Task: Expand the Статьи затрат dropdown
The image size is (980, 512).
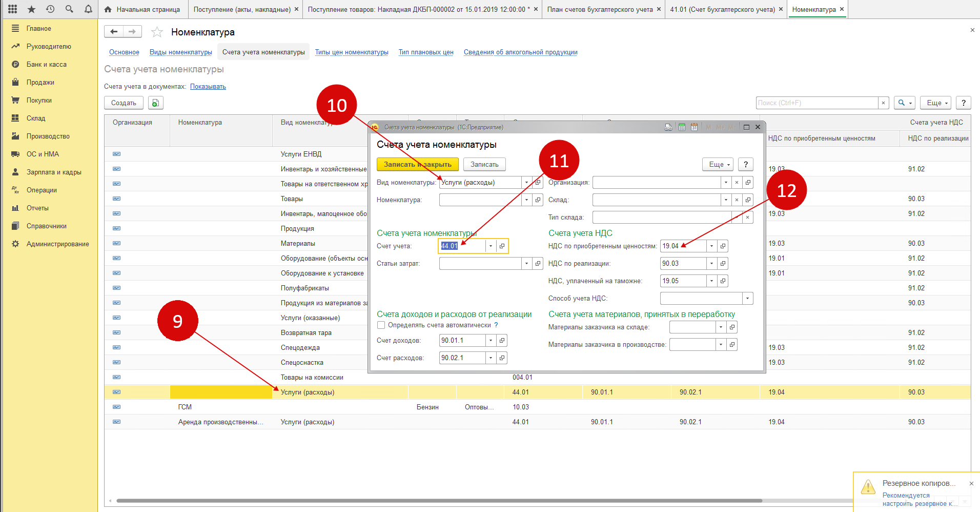Action: [x=526, y=264]
